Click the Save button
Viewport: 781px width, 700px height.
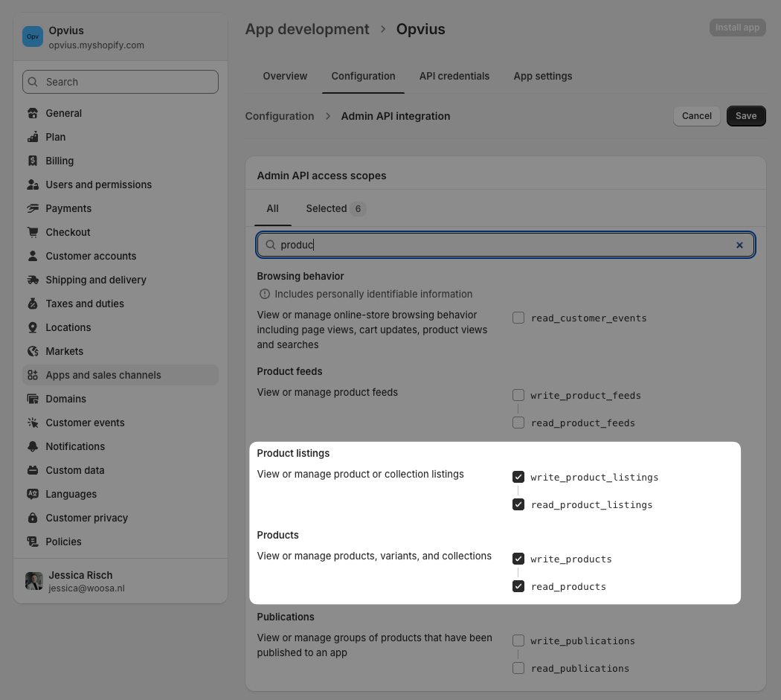(745, 116)
